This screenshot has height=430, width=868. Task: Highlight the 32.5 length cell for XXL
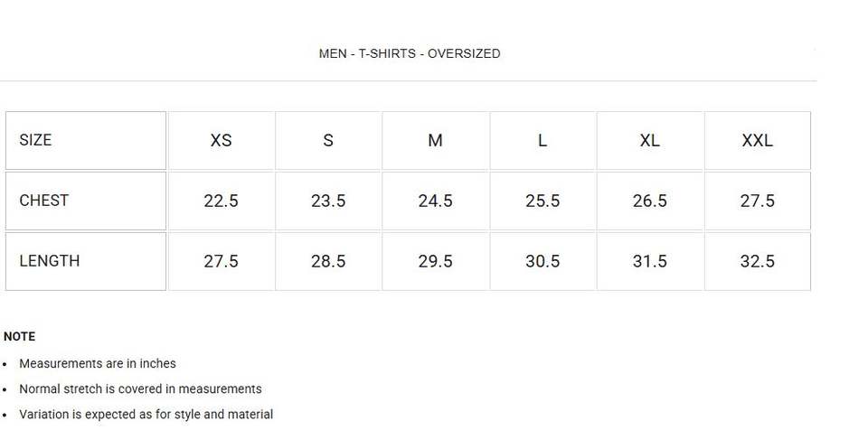757,261
